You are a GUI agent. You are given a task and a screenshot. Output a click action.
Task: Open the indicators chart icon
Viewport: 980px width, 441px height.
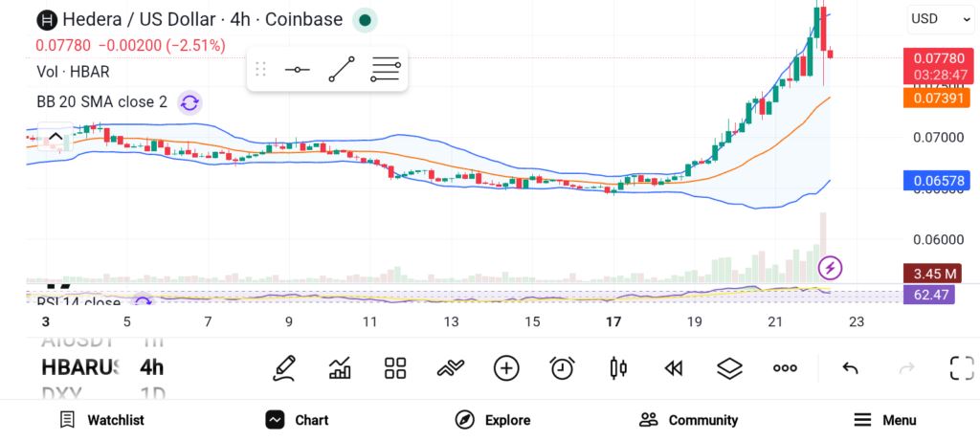[x=340, y=368]
